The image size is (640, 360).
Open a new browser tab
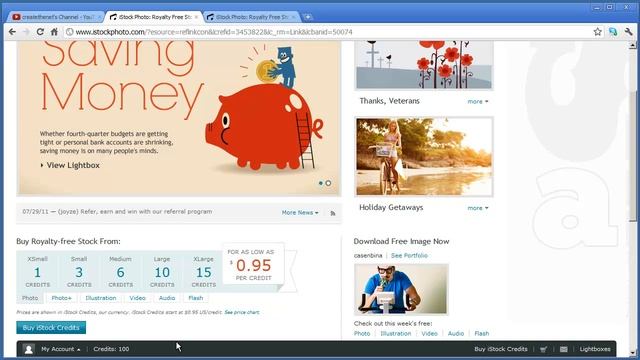coord(308,17)
